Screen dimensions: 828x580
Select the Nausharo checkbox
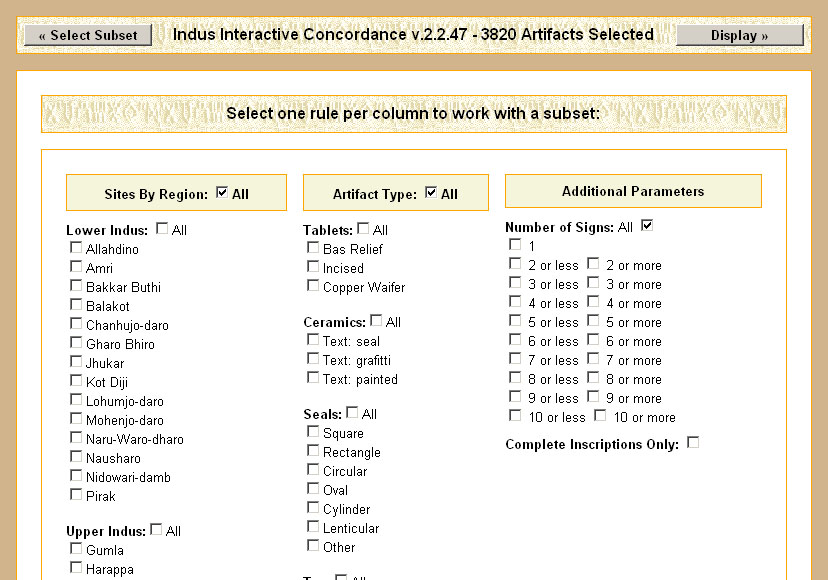pos(76,456)
